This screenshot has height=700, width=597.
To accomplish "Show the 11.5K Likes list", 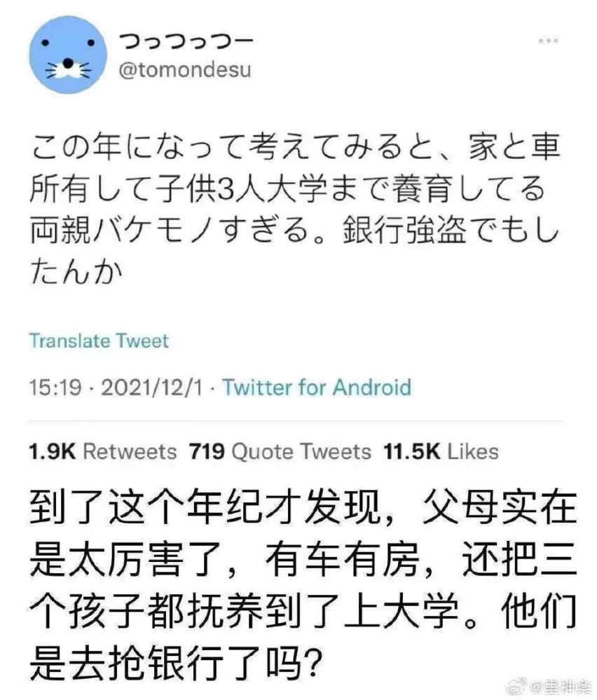I will 440,452.
